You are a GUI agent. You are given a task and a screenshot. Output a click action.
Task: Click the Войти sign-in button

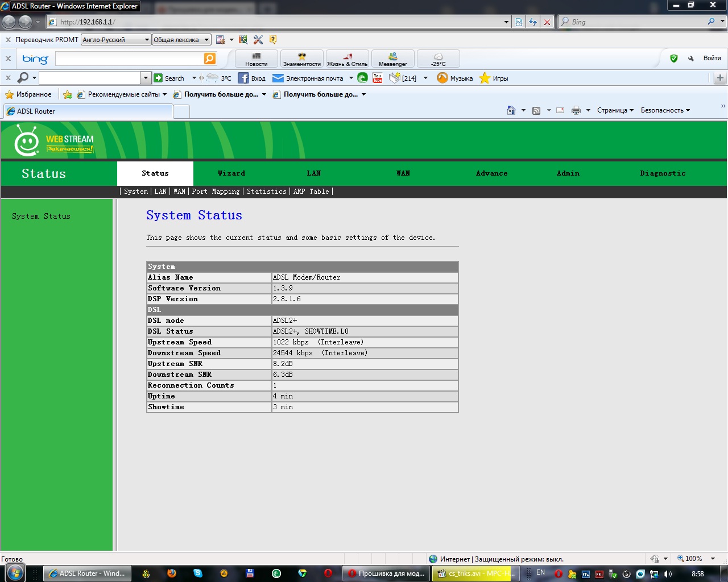point(712,58)
